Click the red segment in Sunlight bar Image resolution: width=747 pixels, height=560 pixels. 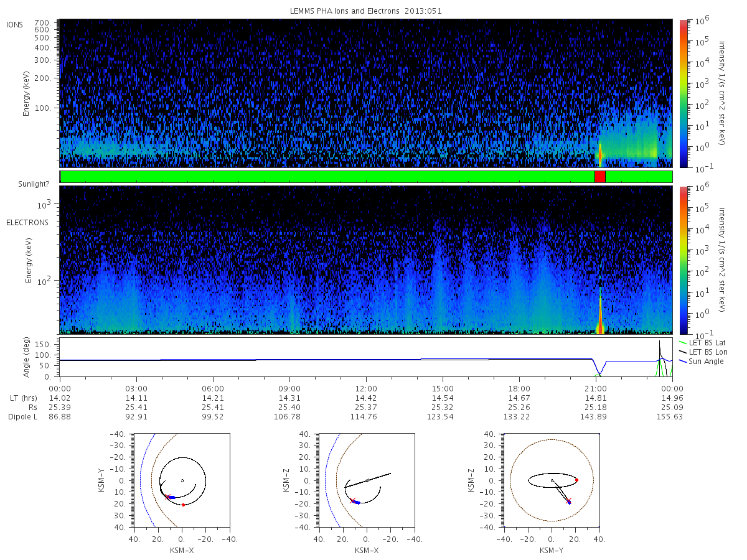(x=599, y=177)
